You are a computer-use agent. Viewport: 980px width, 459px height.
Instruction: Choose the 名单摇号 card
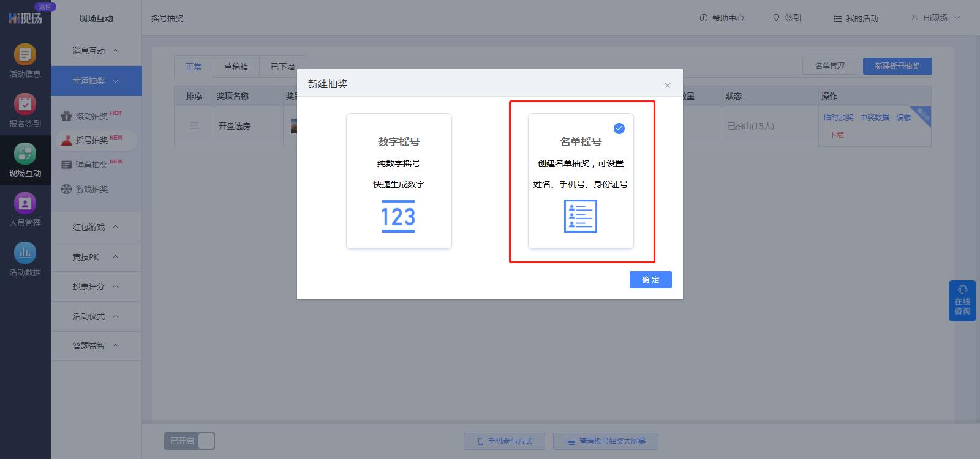581,181
